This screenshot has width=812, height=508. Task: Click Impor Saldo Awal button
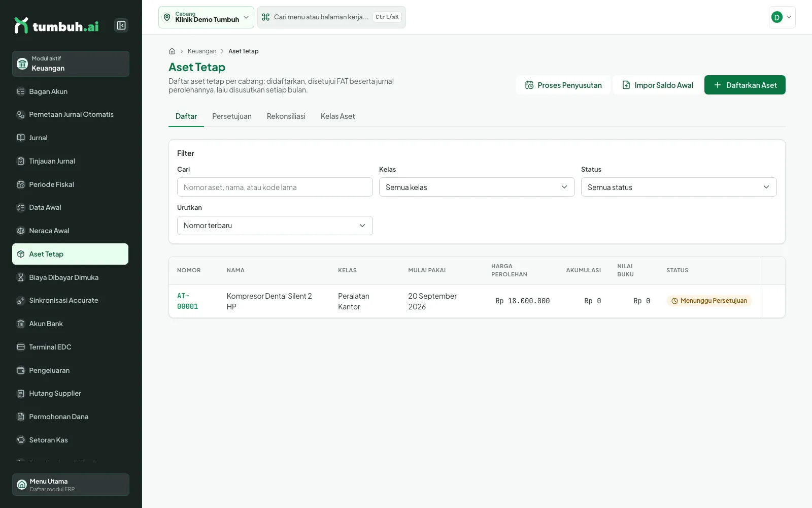[658, 85]
